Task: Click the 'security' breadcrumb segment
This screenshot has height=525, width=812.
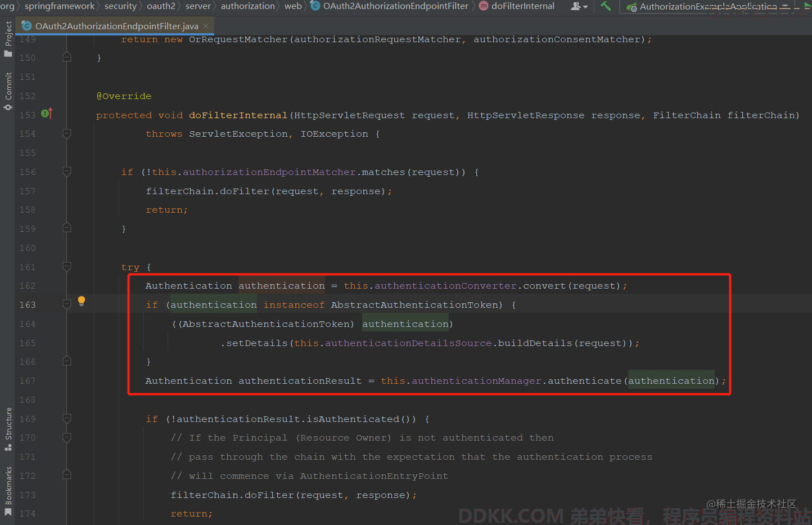Action: 120,6
